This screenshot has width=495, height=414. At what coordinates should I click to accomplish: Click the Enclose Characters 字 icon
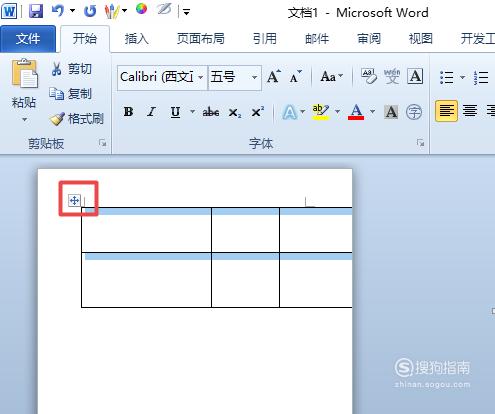[x=414, y=112]
